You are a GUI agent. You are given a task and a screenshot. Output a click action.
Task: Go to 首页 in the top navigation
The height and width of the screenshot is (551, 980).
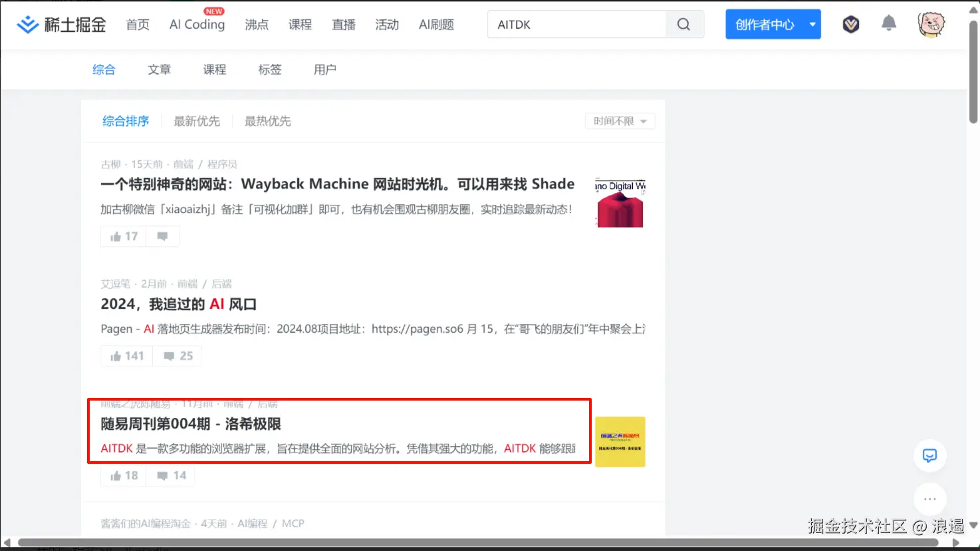pos(138,25)
